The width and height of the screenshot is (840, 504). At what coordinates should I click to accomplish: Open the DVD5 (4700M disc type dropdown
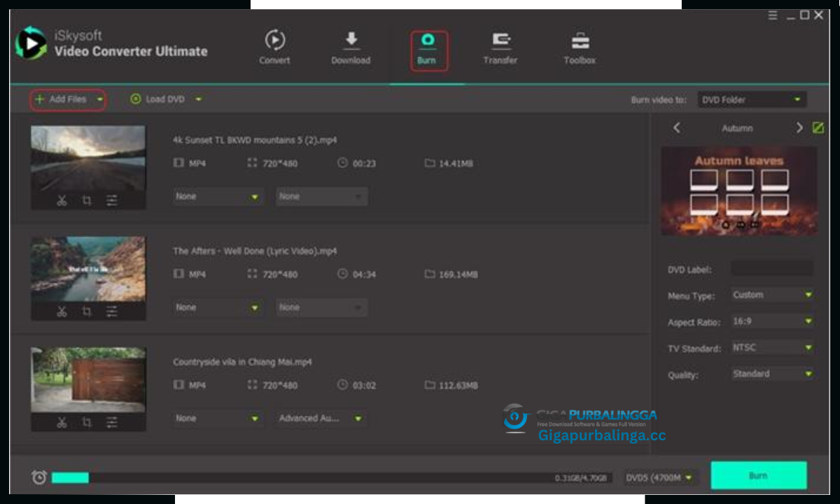click(660, 477)
